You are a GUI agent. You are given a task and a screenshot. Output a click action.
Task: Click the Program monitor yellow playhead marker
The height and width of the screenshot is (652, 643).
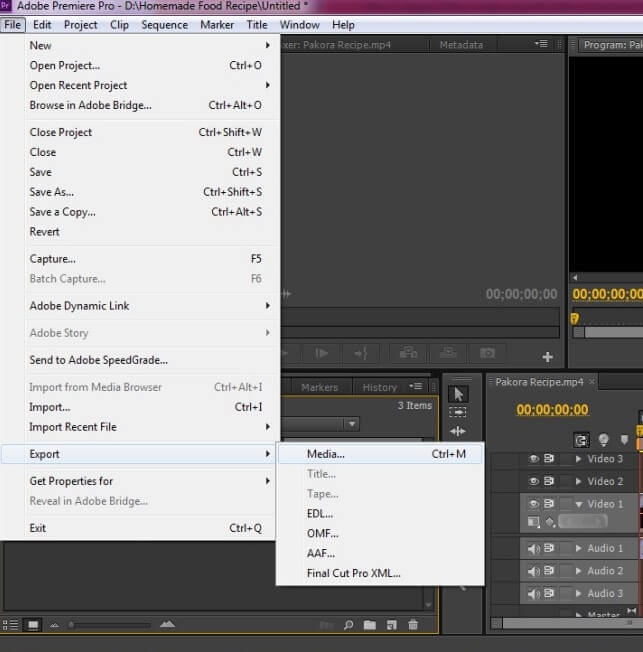[574, 319]
